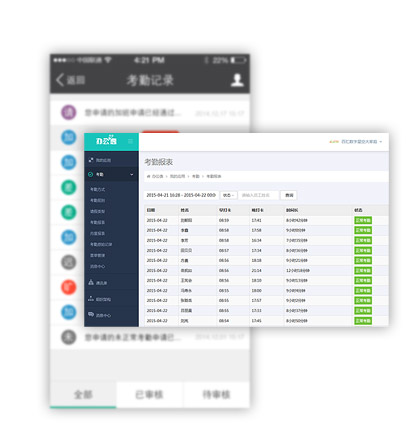Open the user profile icon in the phone header

pyautogui.click(x=237, y=80)
